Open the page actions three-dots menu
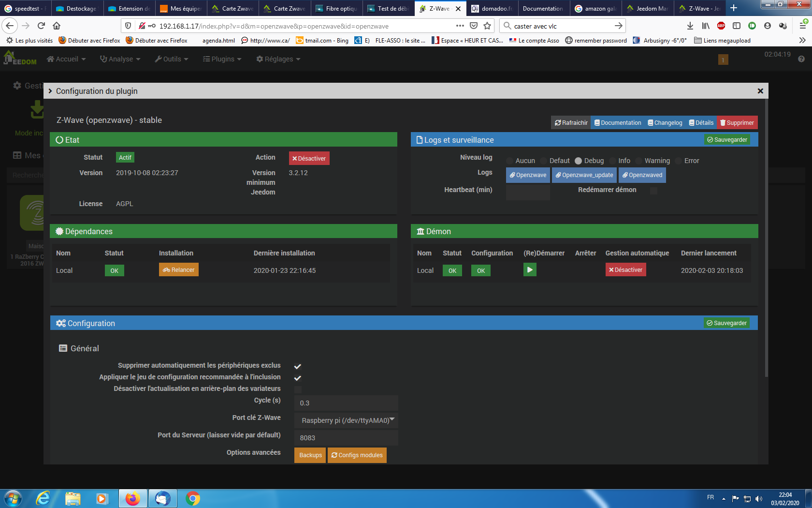The width and height of the screenshot is (812, 508). 460,26
